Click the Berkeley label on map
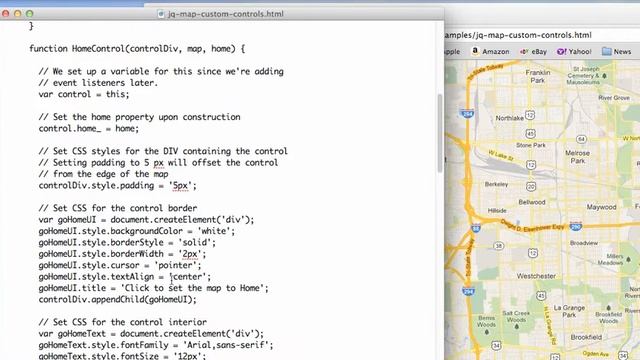 (x=496, y=184)
